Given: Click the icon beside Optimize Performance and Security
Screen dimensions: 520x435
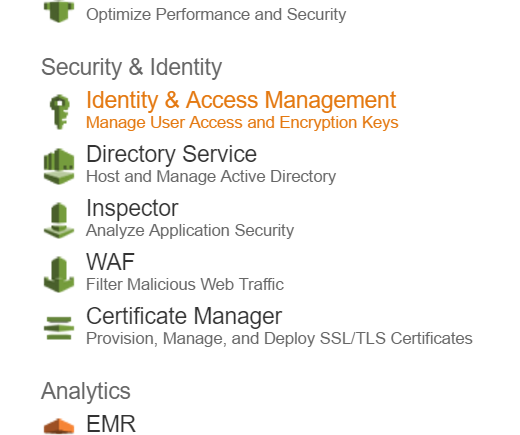Looking at the screenshot, I should [59, 11].
